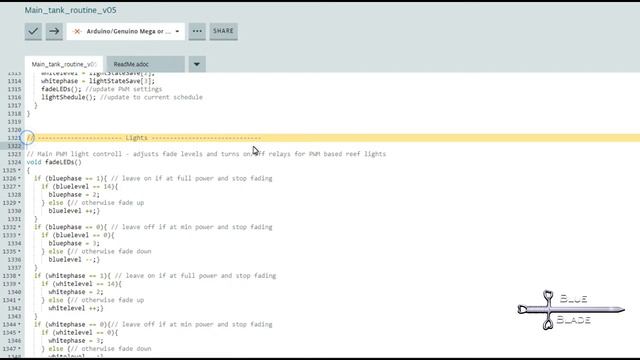This screenshot has height=360, width=640.
Task: Click 'whitephase = 3;' on line 1346
Action: [76, 340]
